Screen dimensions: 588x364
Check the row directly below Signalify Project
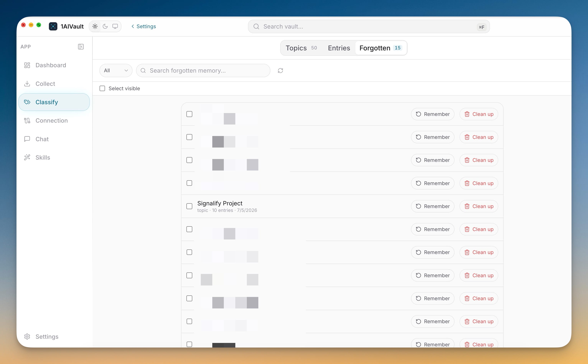pyautogui.click(x=189, y=229)
